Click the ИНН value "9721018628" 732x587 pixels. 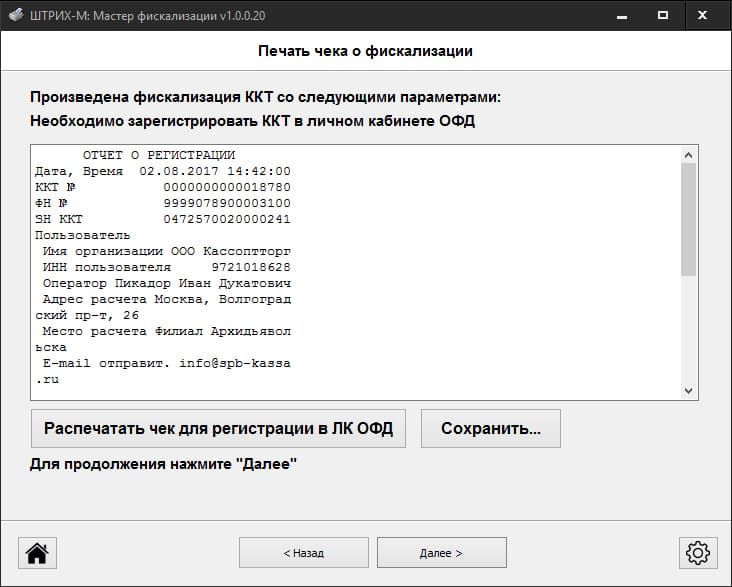[251, 267]
